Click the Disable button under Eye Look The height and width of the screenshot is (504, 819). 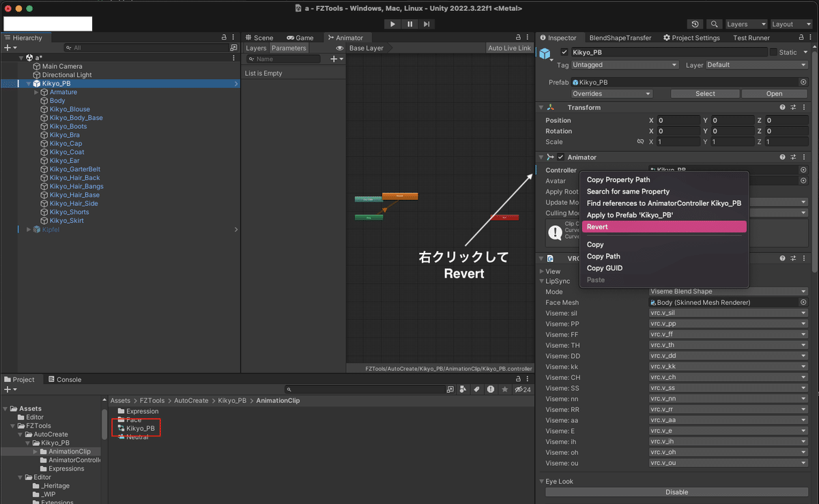(676, 492)
